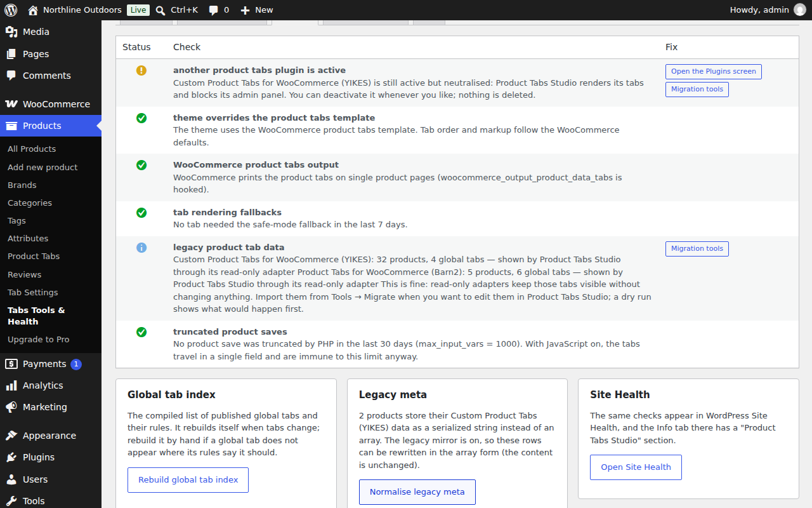Open Tab Settings submenu item

point(33,293)
